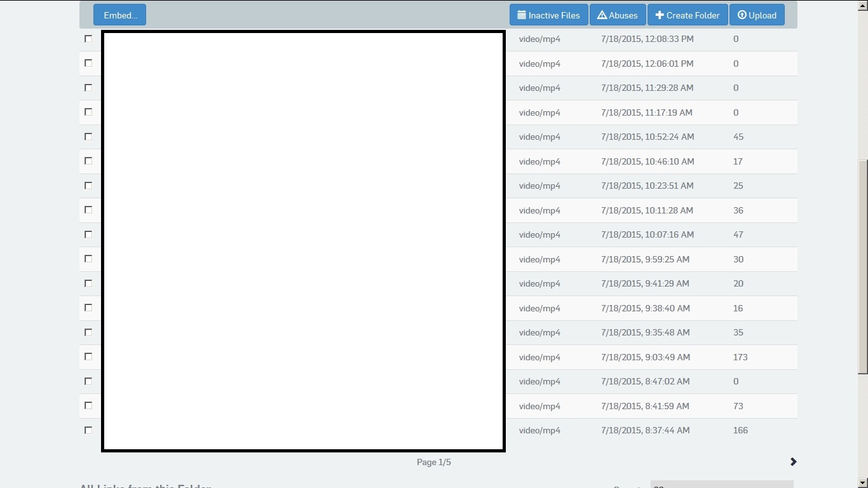Viewport: 868px width, 488px height.
Task: Click the Page 1/5 indicator
Action: [x=434, y=462]
